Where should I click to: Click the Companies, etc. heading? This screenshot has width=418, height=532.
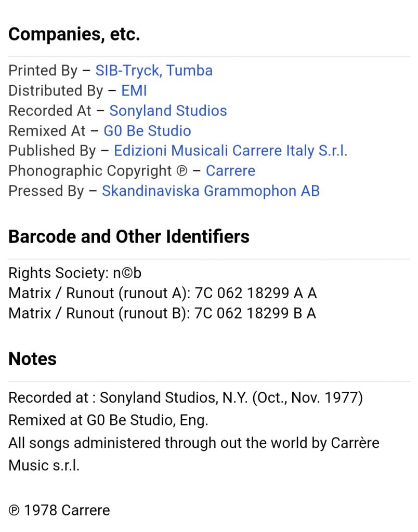click(74, 34)
